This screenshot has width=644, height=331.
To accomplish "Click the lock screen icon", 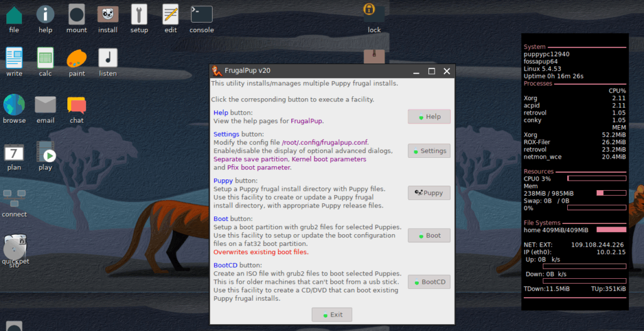I will 374,13.
